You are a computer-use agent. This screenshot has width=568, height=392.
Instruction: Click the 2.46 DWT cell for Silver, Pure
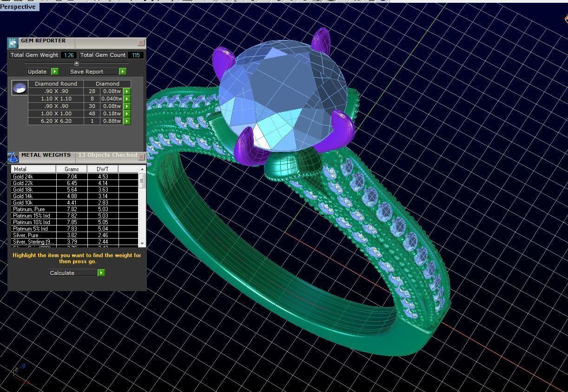tap(103, 235)
